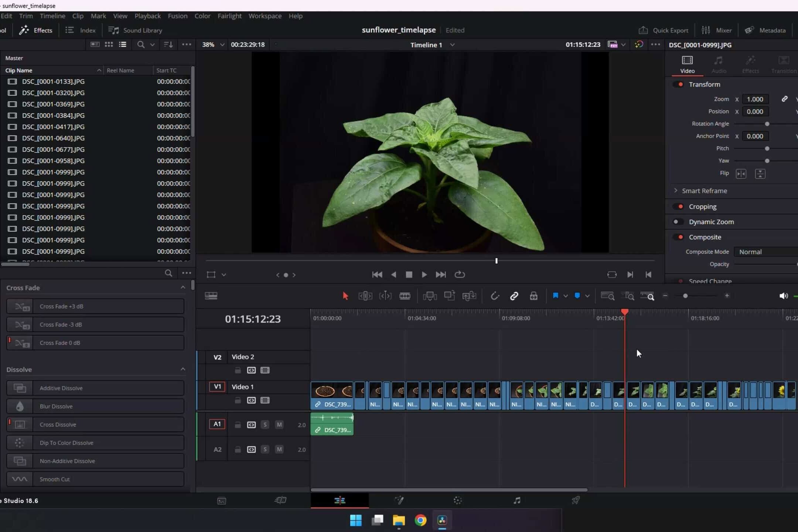Open the Playback menu
This screenshot has height=532, width=798.
point(147,16)
